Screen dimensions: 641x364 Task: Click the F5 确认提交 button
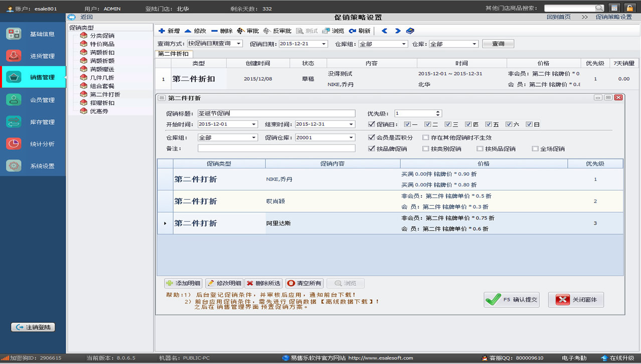[512, 300]
